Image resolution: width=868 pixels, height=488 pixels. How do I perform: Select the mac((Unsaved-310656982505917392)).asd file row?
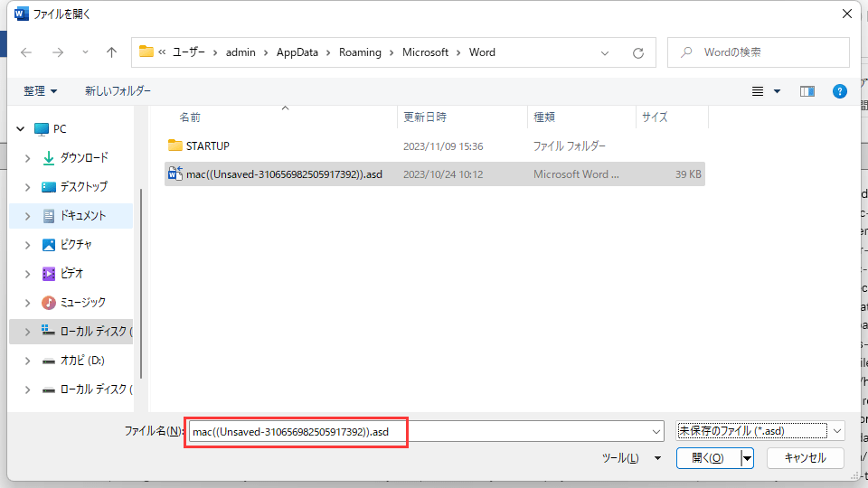pyautogui.click(x=435, y=174)
